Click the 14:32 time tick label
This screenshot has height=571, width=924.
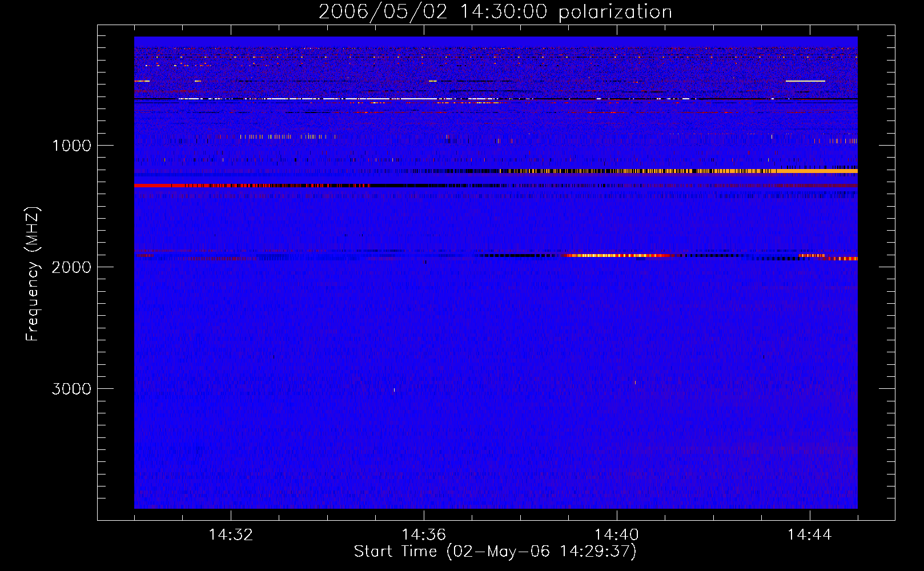[x=231, y=535]
